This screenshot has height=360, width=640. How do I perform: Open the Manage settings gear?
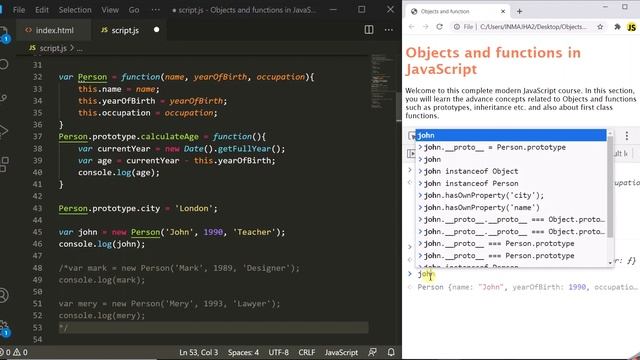[x=4, y=328]
